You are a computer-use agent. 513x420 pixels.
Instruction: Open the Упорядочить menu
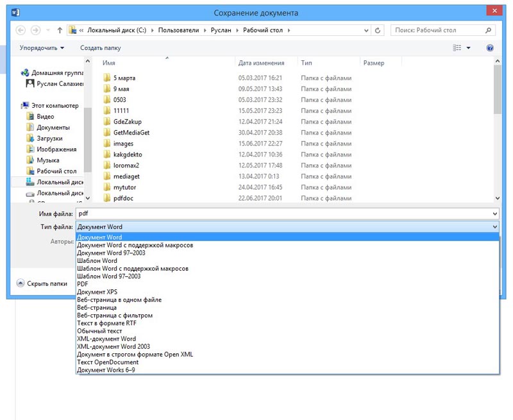coord(42,47)
